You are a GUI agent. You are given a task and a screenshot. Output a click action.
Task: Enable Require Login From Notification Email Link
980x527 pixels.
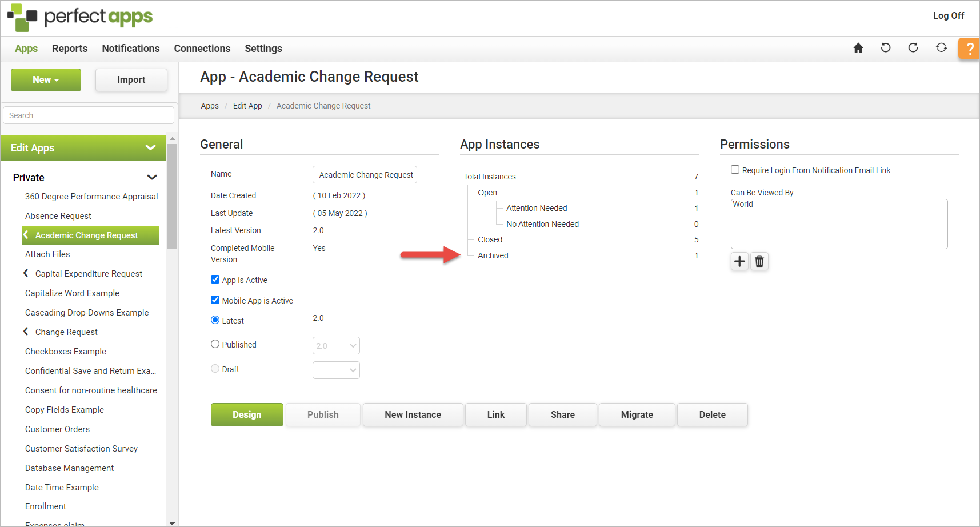point(735,170)
